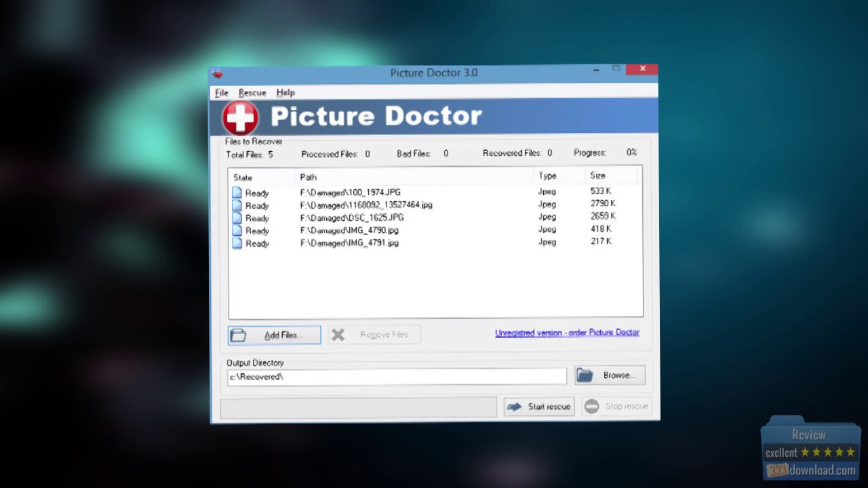Viewport: 868px width, 488px height.
Task: Click file icon for IMG_4790.jpg row
Action: 237,230
